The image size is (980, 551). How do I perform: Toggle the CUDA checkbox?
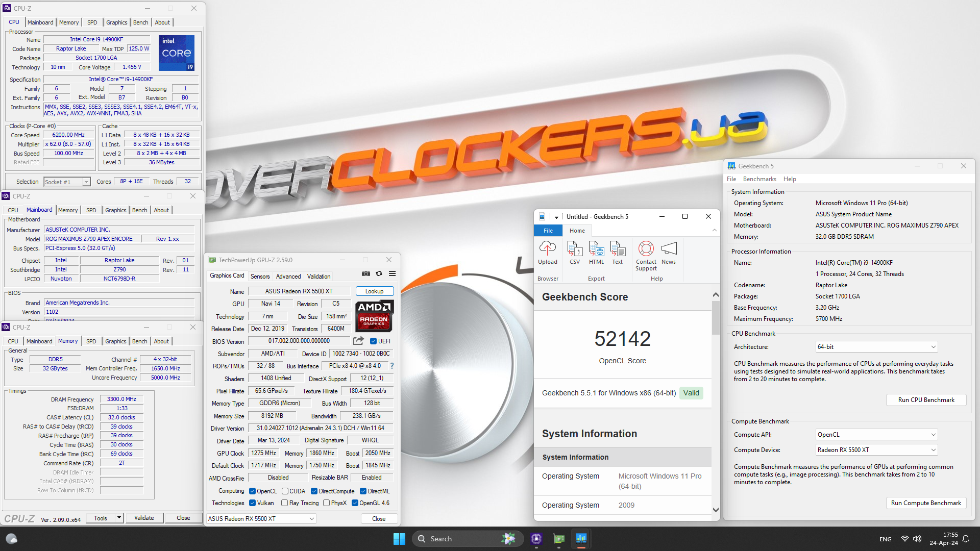click(x=285, y=491)
